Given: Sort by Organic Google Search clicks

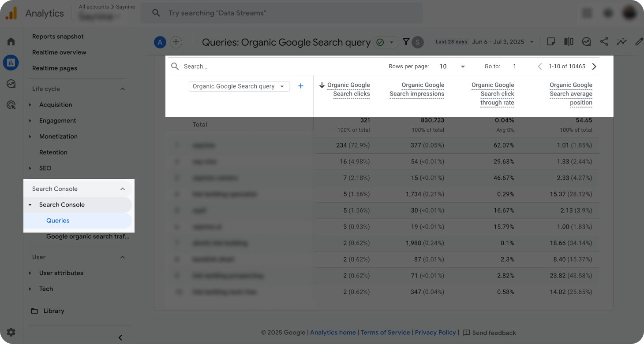Looking at the screenshot, I should point(348,89).
